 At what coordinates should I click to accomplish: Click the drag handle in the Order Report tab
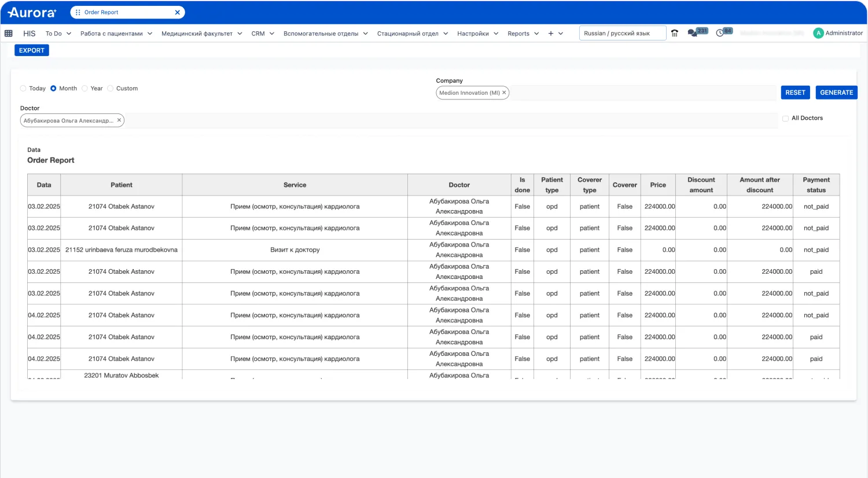pyautogui.click(x=78, y=12)
